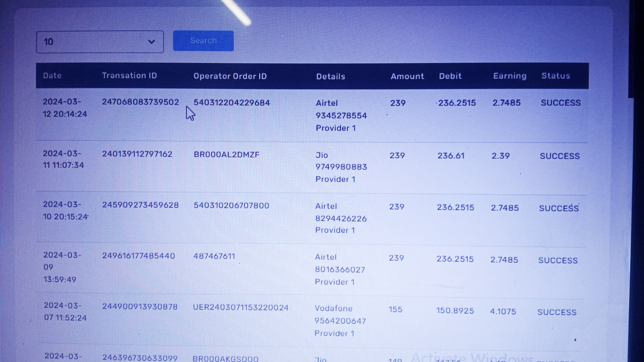Click the Date column header

(52, 76)
